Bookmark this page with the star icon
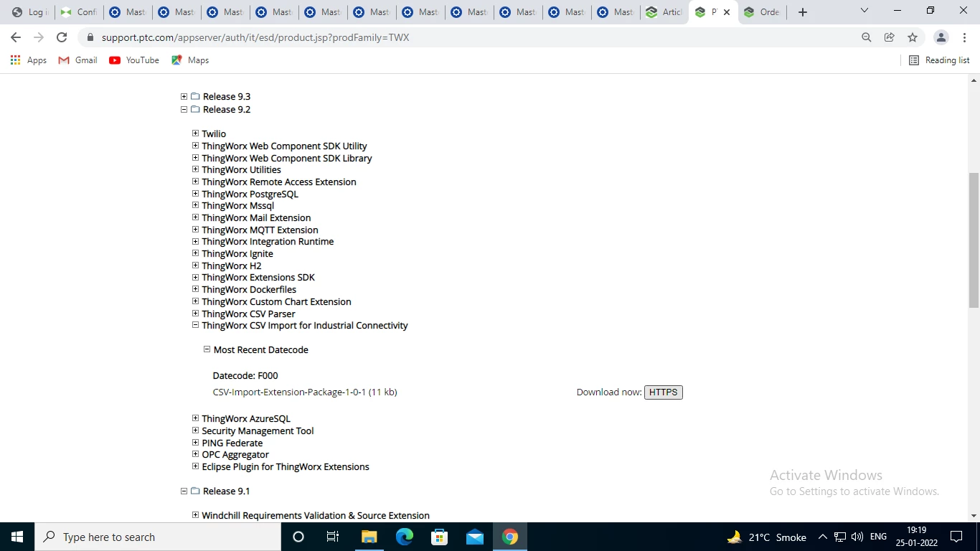Image resolution: width=980 pixels, height=551 pixels. coord(913,37)
